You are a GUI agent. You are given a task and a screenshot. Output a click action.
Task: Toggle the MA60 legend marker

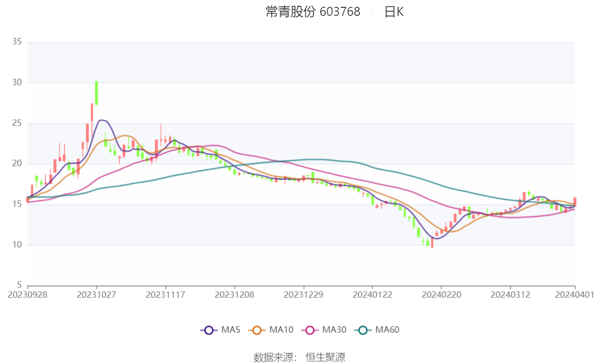[363, 330]
